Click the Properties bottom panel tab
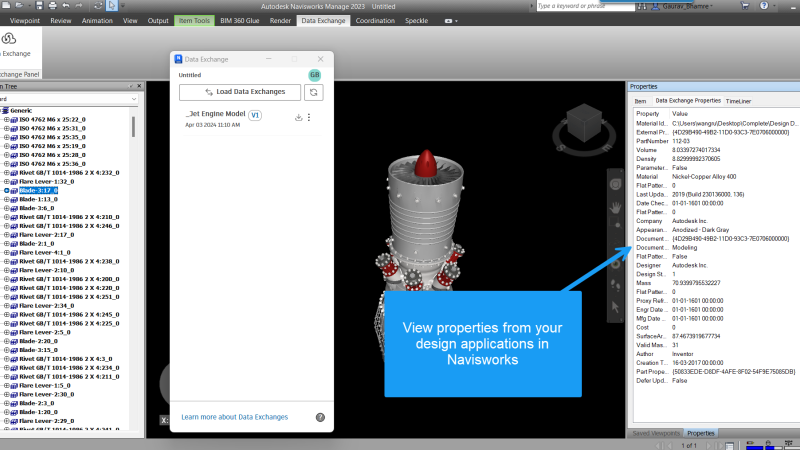800x450 pixels. (x=701, y=433)
